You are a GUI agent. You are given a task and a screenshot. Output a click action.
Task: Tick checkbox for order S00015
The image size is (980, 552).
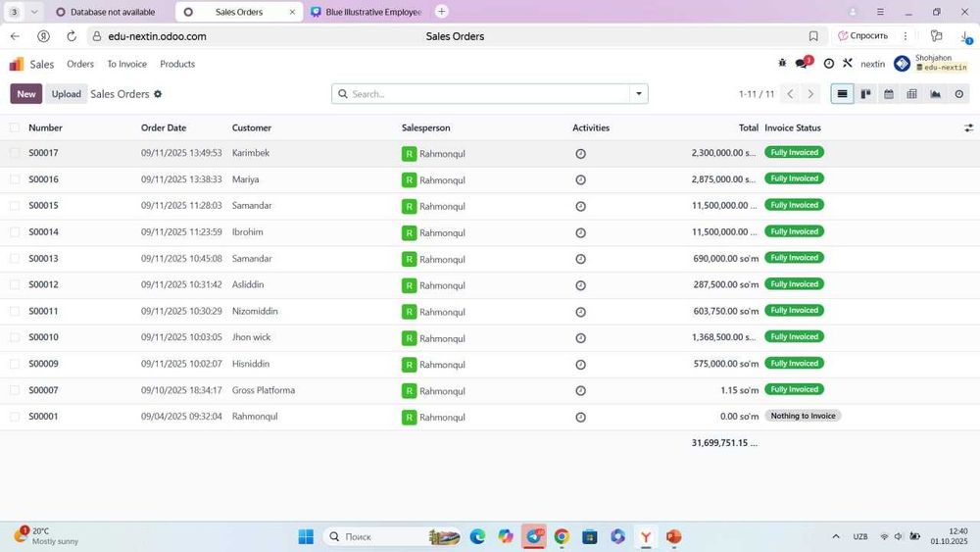[15, 206]
